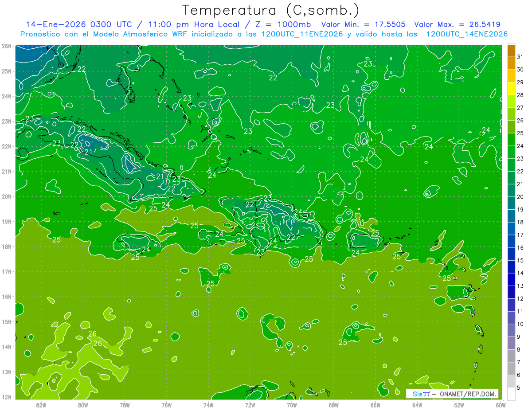Click the yellow scale segment between 28 and 29

pos(511,89)
